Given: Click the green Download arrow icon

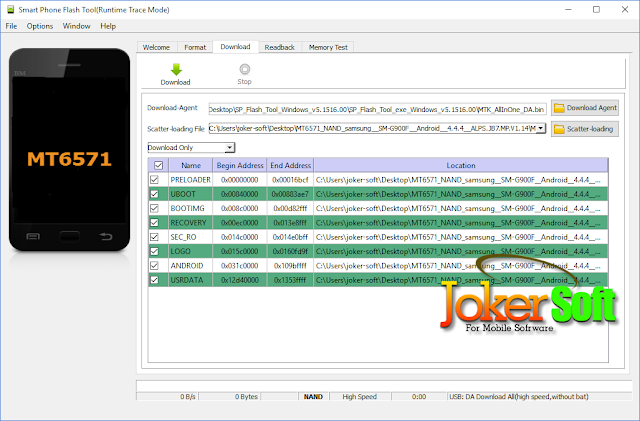Looking at the screenshot, I should click(x=176, y=69).
